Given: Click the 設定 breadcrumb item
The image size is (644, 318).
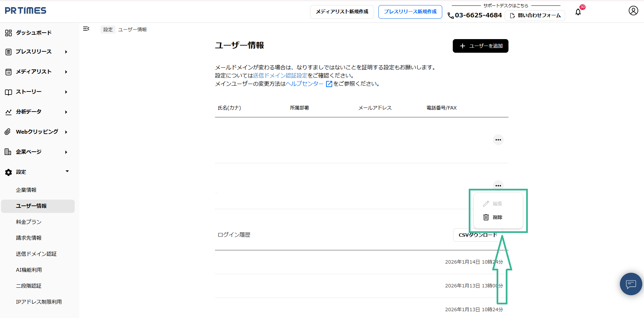Looking at the screenshot, I should pos(108,29).
